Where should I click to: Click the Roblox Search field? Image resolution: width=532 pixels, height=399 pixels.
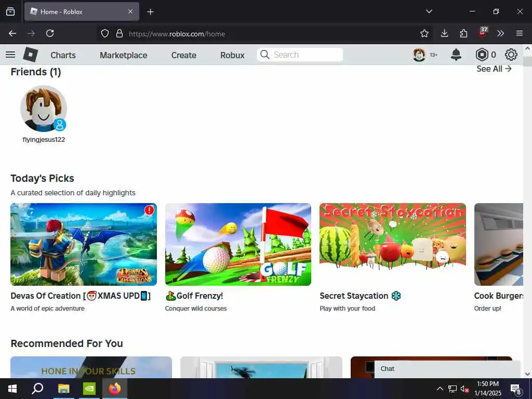(x=300, y=55)
